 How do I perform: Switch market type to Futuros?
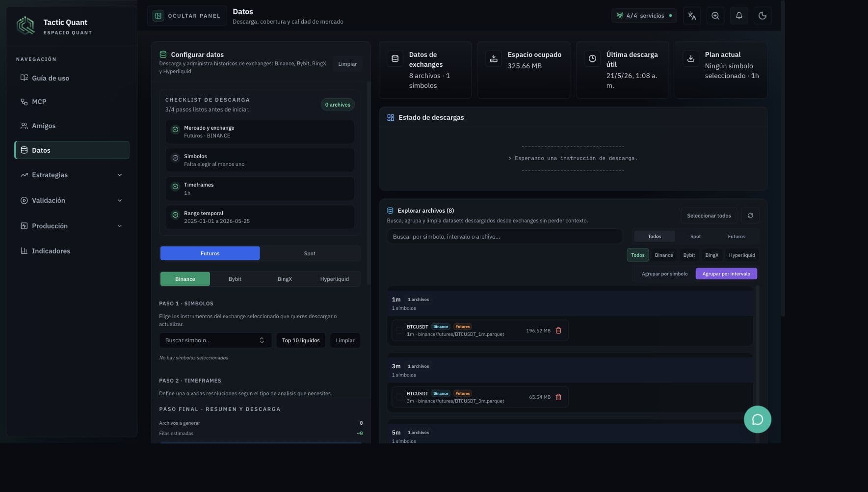click(210, 253)
